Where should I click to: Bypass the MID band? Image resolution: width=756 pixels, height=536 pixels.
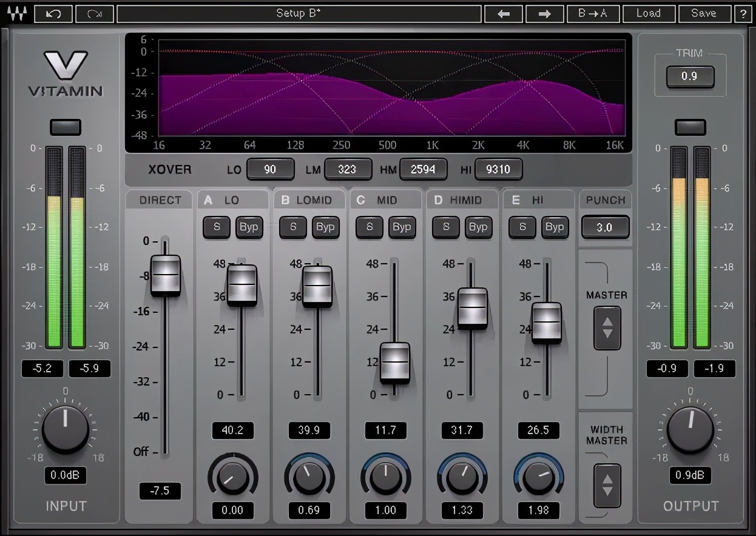(402, 227)
